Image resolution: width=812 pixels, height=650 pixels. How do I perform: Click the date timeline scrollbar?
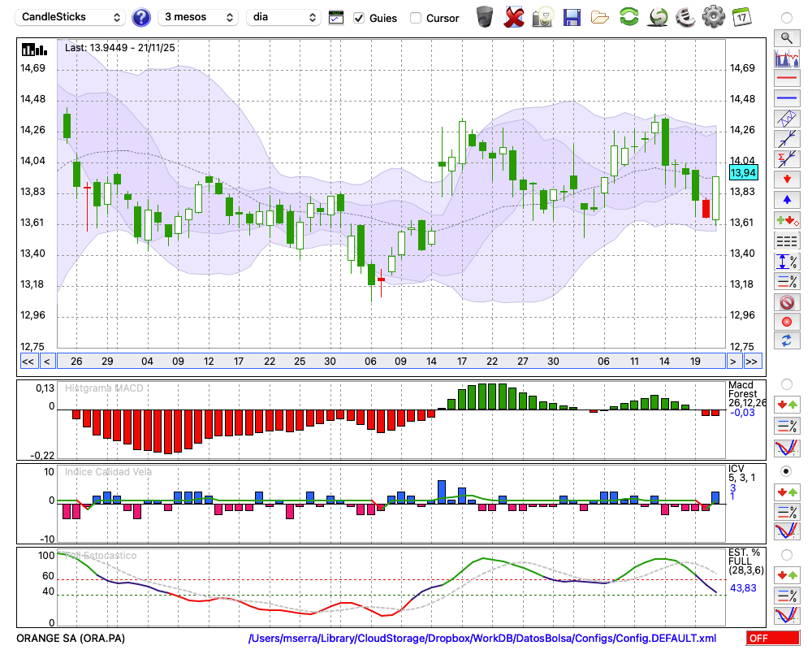(390, 362)
